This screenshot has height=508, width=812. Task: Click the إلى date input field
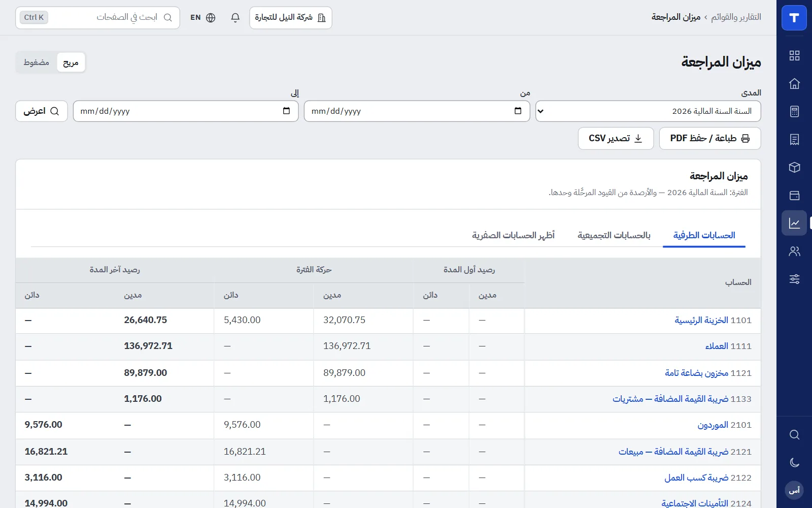186,111
